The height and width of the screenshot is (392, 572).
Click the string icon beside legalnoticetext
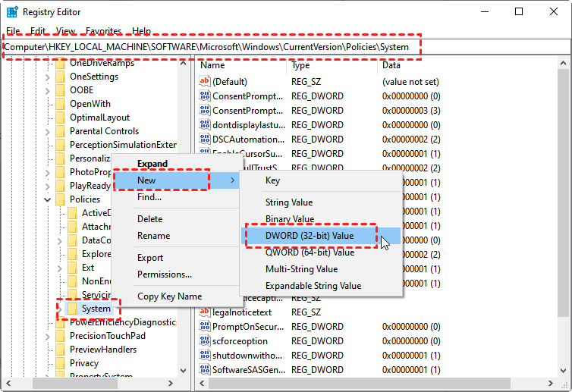click(205, 312)
